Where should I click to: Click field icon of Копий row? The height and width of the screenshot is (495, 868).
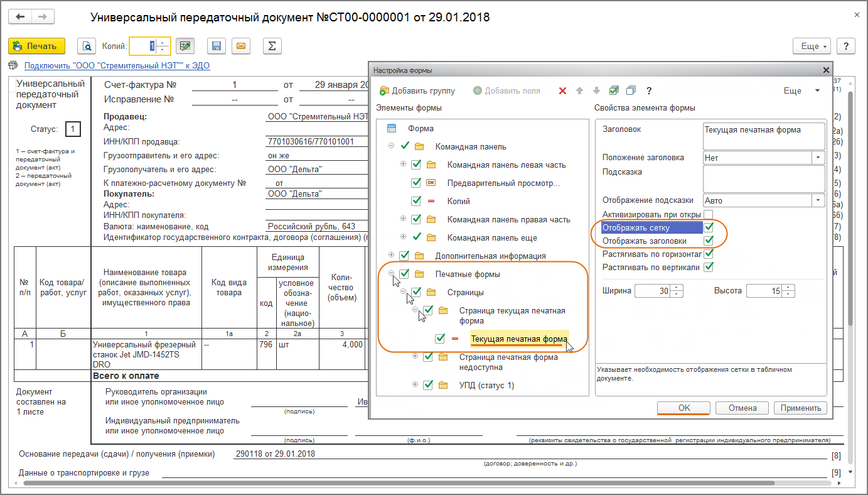pos(431,201)
